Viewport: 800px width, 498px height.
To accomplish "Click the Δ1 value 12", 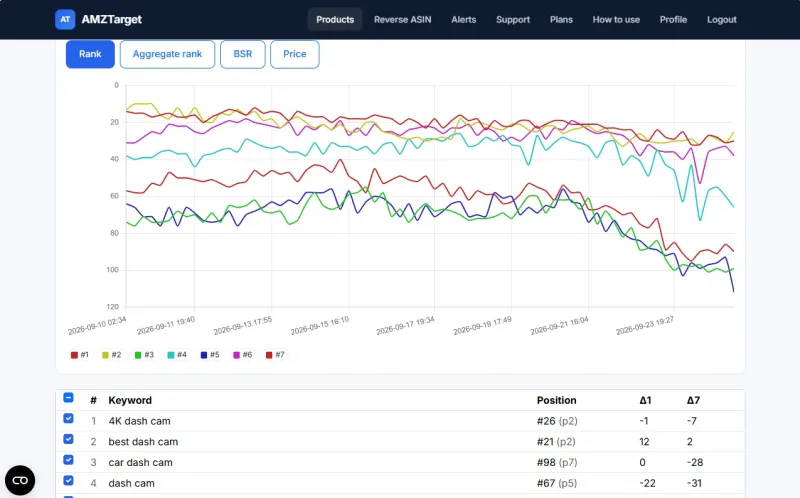I will (644, 442).
